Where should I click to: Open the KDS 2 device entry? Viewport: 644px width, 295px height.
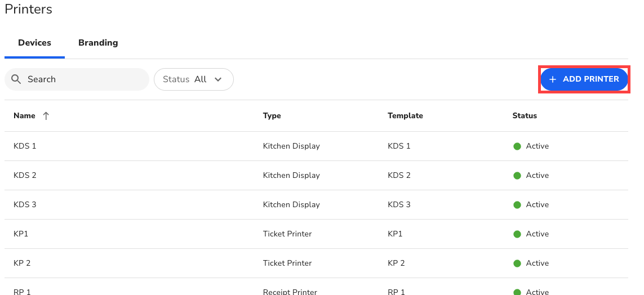[25, 176]
